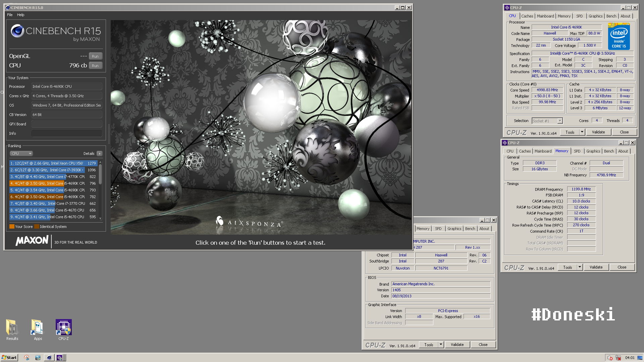
Task: Switch to Mainboard tab in top CPU-Z window
Action: pyautogui.click(x=545, y=16)
